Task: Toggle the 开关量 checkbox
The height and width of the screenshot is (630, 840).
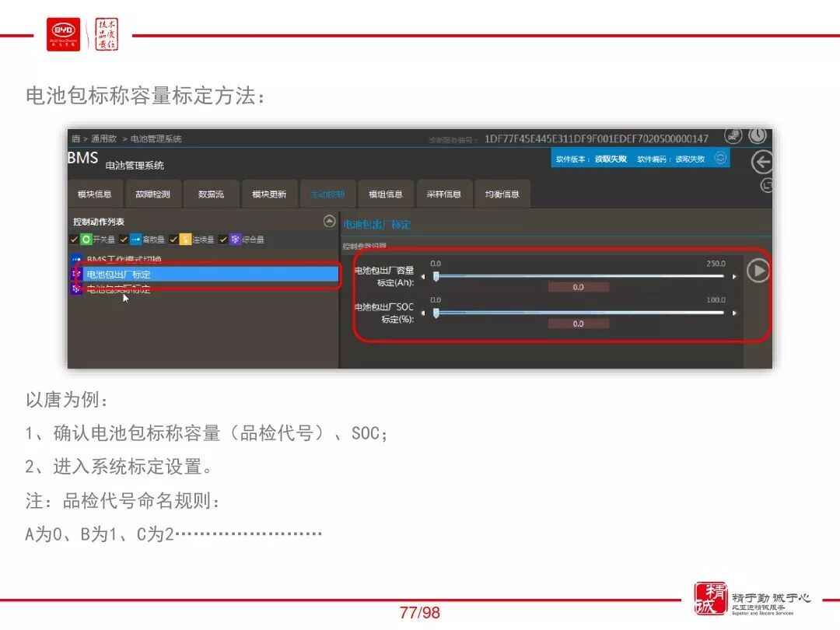Action: click(74, 240)
